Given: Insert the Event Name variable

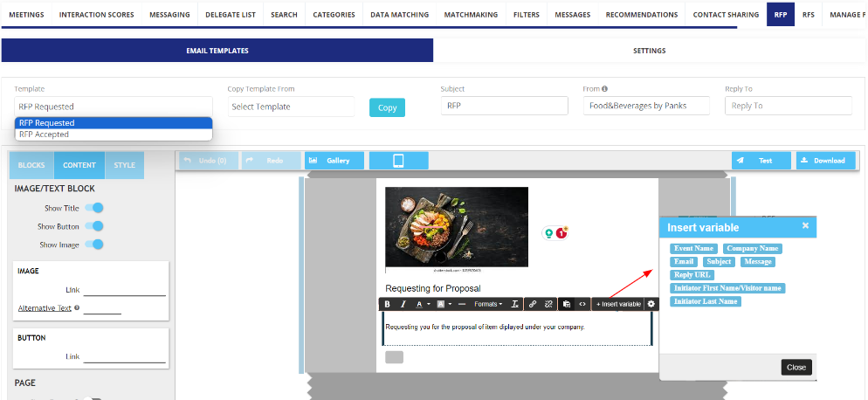Looking at the screenshot, I should (x=693, y=249).
